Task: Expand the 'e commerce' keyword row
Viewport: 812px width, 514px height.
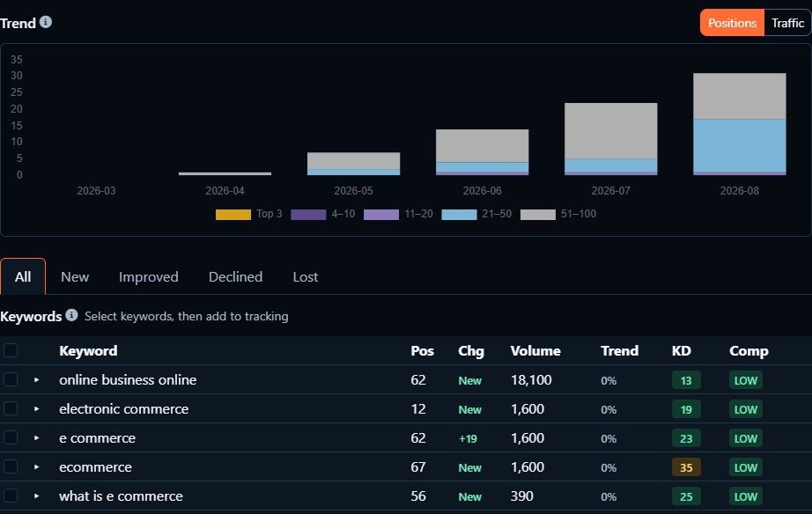Action: [36, 438]
